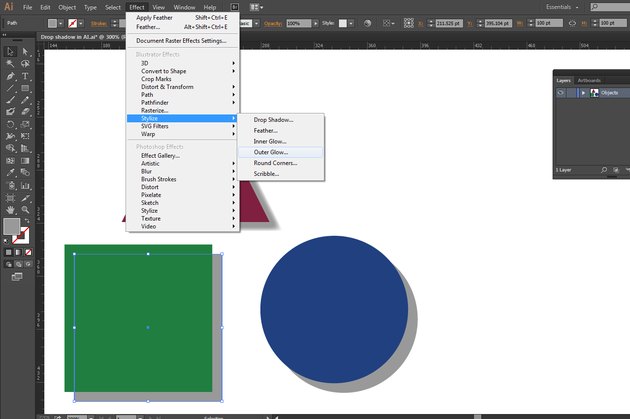Open Adobe Bridge via Br icon
The width and height of the screenshot is (630, 419).
pyautogui.click(x=235, y=7)
